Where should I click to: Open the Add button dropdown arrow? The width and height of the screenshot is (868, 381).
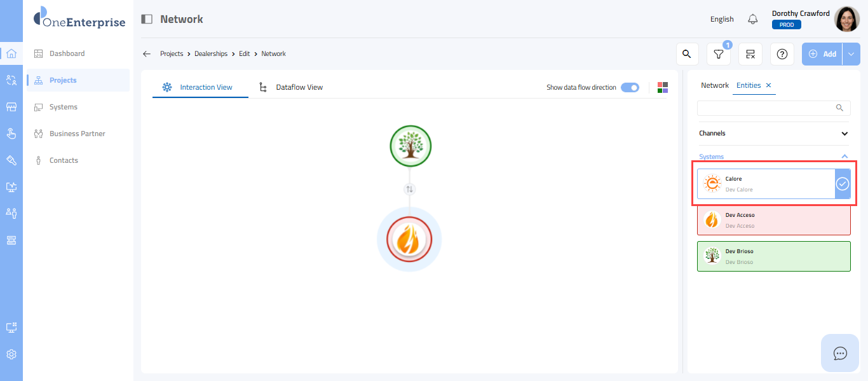(851, 54)
